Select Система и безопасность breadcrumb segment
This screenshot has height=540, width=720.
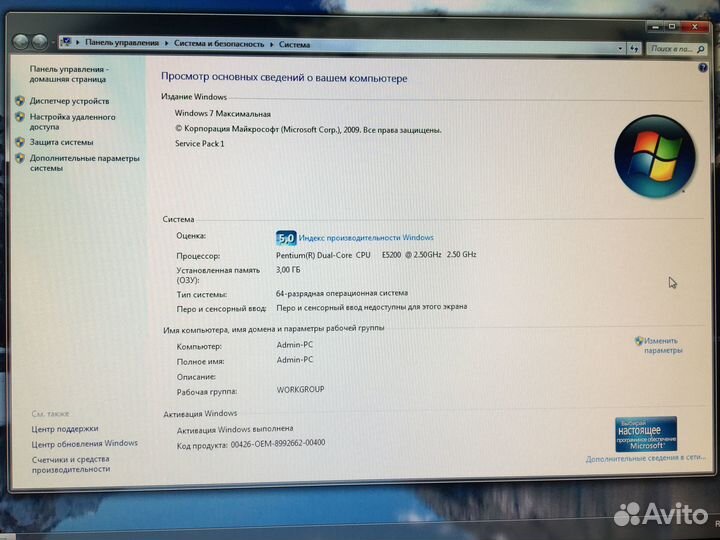point(219,44)
